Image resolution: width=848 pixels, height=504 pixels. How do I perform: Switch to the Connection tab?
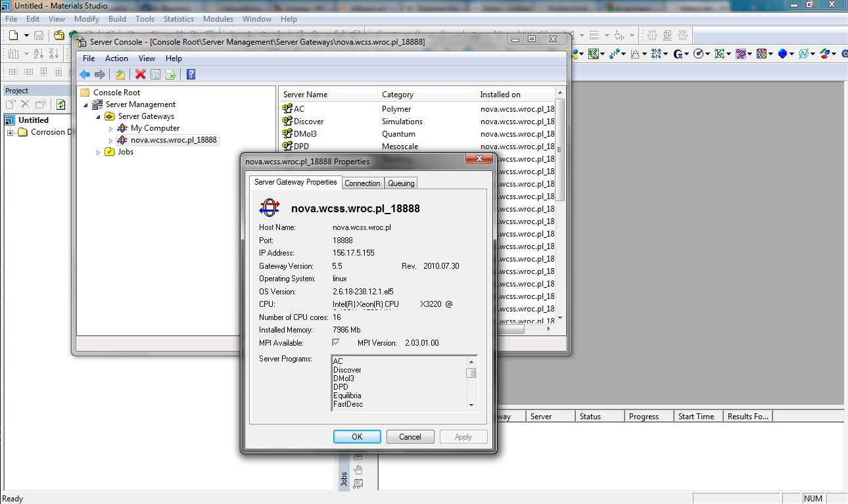coord(362,183)
